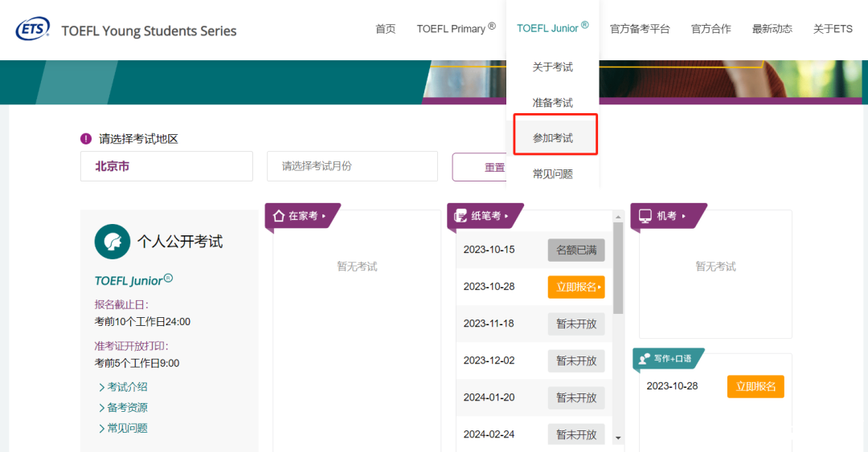Screen dimensions: 868x452
Task: Click the paper test list scrollbar thumb
Action: coord(618,267)
